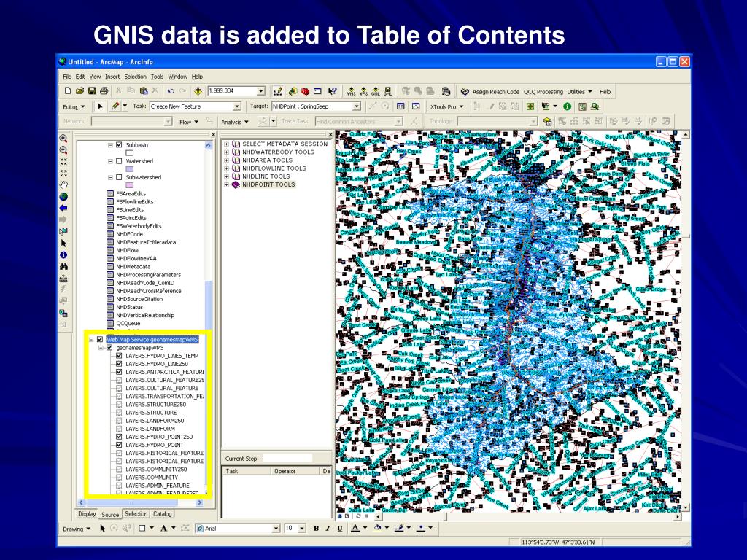Click the Add Data button
This screenshot has width=747, height=560.
coord(198,91)
